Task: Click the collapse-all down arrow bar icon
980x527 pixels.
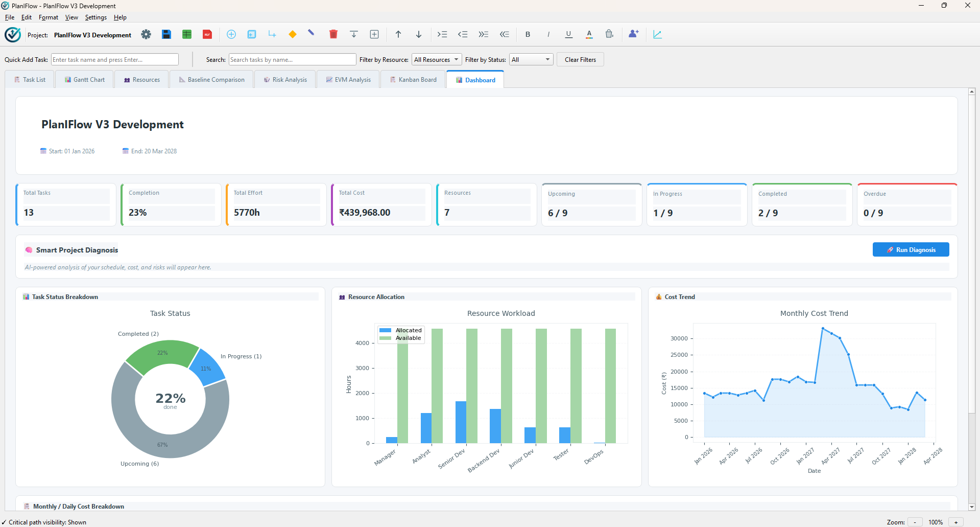Action: pos(354,34)
